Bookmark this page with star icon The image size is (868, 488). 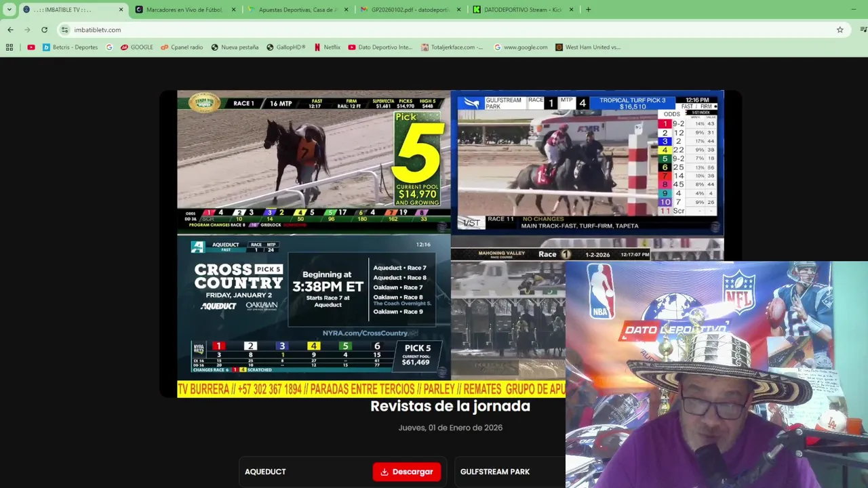[840, 30]
